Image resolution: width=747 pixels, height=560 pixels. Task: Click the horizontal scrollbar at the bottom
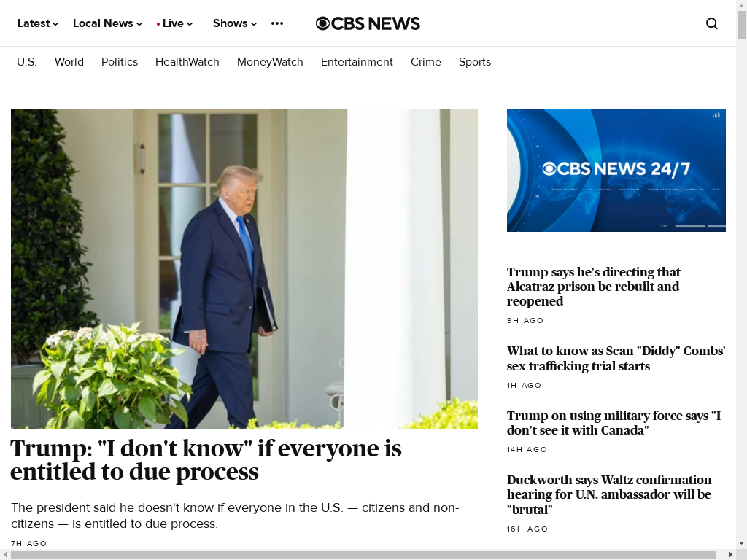(x=363, y=555)
